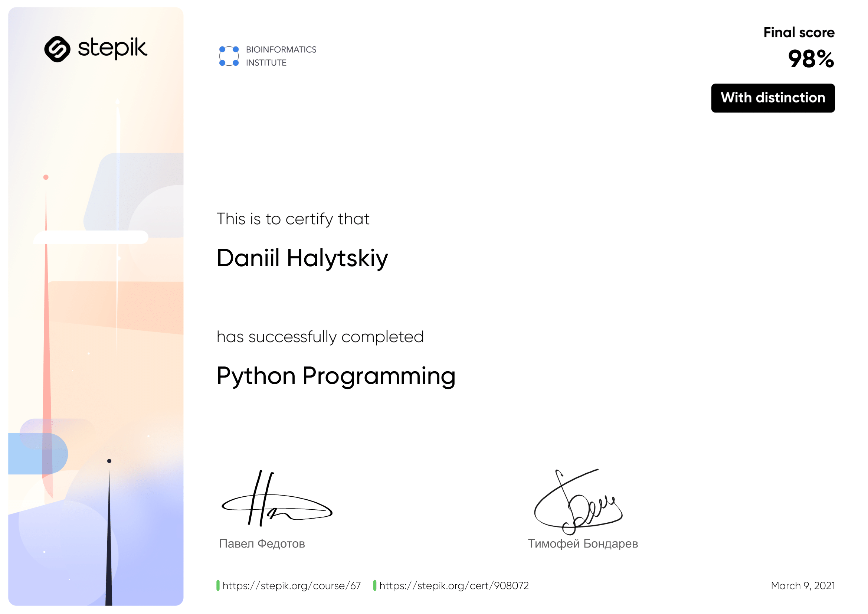868x614 pixels.
Task: Click the Bioinformatics Institute logo icon
Action: coord(229,56)
